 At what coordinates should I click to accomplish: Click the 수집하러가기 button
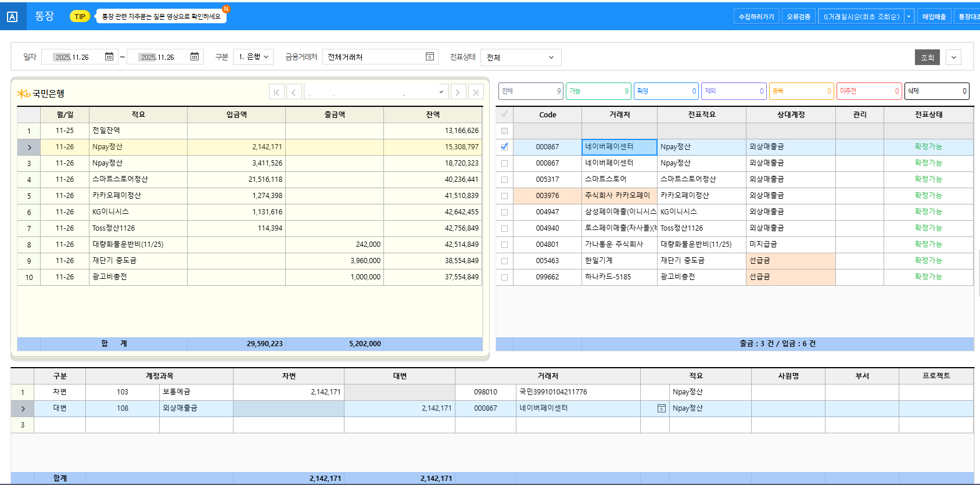pos(756,17)
